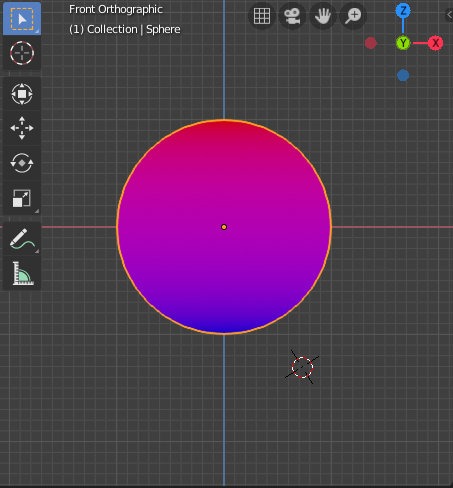Screen dimensions: 453x488
Task: Pick the Move tool
Action: (22, 128)
